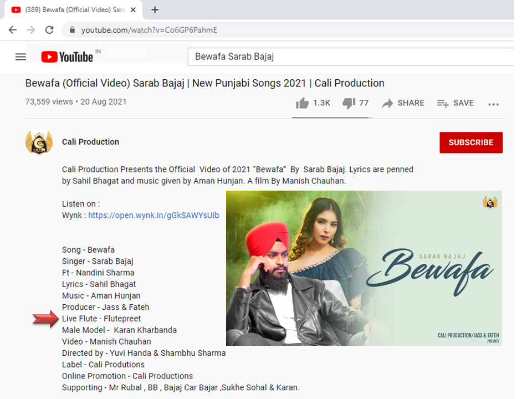This screenshot has width=532, height=399.
Task: Dislike the video with thumbs down
Action: (349, 103)
